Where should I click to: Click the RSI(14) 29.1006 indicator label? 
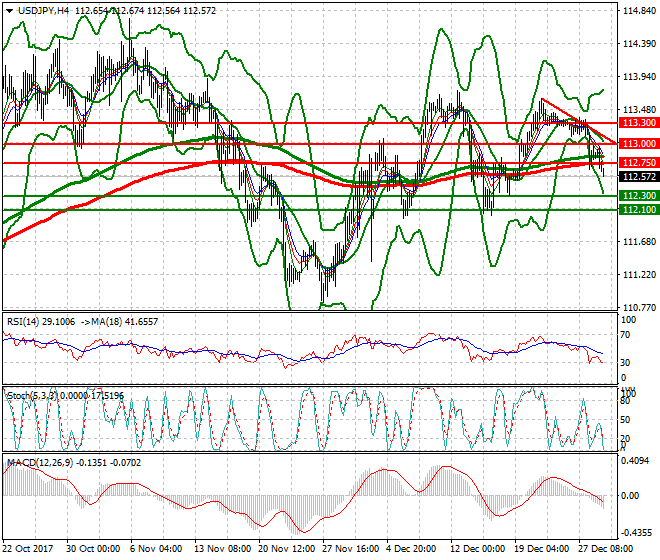pos(41,322)
